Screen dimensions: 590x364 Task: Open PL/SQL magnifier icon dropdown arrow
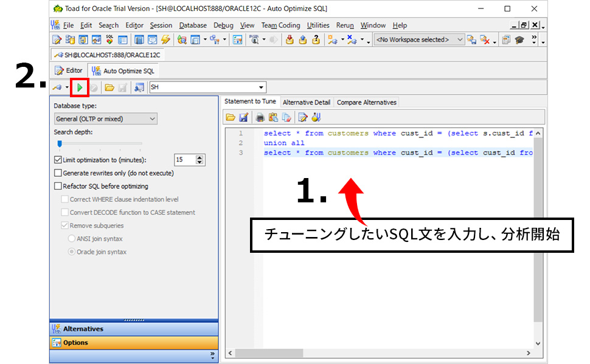264,39
